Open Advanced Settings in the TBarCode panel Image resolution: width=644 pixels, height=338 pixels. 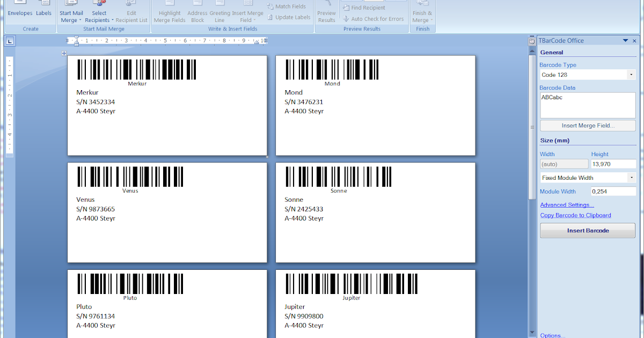point(567,204)
